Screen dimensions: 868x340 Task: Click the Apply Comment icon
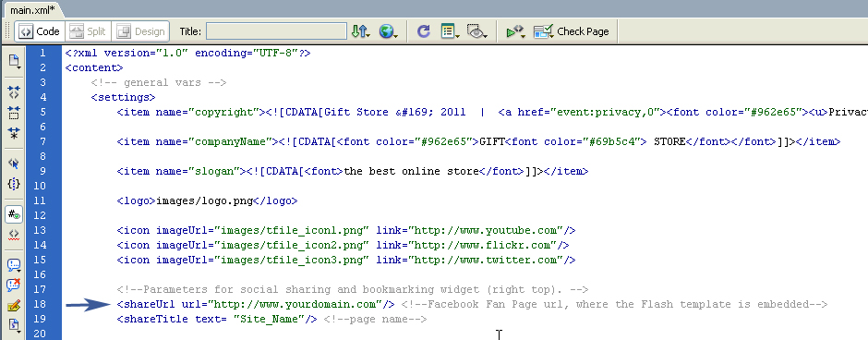pos(15,264)
